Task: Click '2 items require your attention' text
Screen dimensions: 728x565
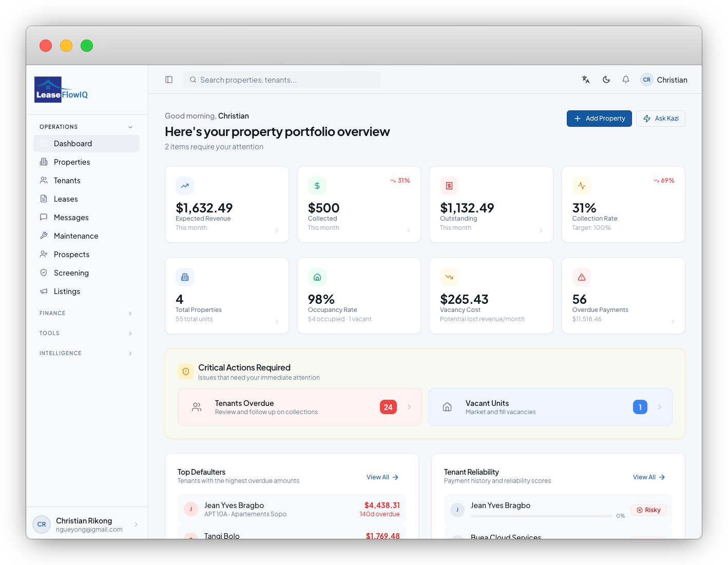Action: [214, 147]
